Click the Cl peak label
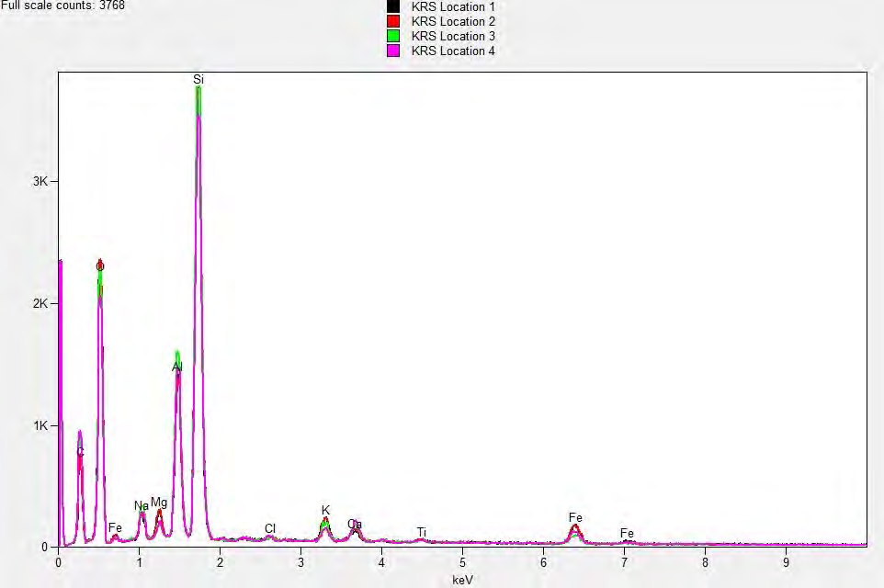The width and height of the screenshot is (884, 588). tap(269, 526)
